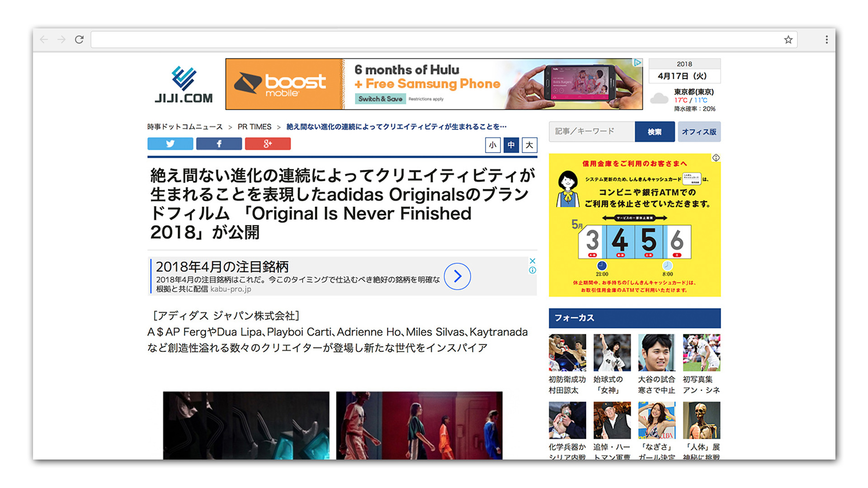The image size is (868, 488).
Task: Open the current article breadcrumb link
Action: 396,127
